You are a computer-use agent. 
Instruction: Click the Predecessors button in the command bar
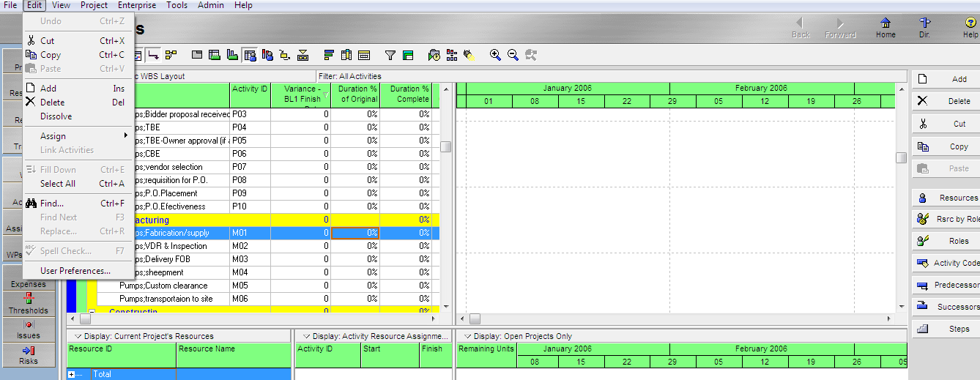pos(946,285)
